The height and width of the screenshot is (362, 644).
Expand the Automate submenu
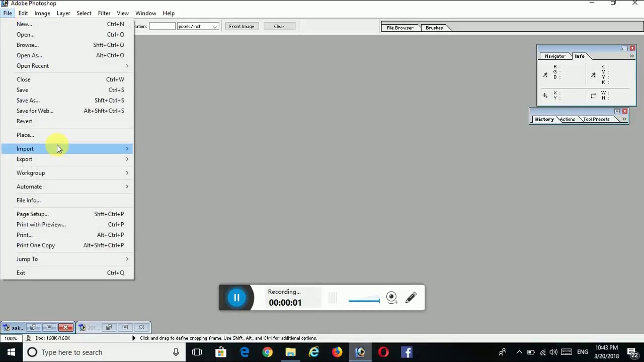coord(67,187)
